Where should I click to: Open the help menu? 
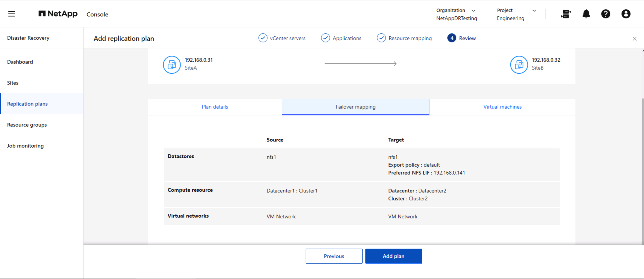coord(606,14)
